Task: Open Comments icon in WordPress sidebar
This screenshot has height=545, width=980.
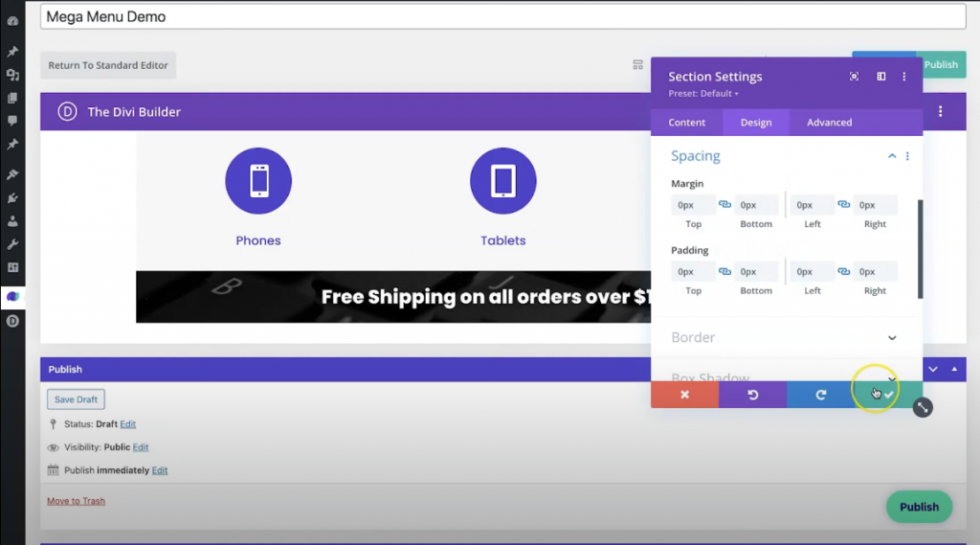Action: click(x=12, y=121)
